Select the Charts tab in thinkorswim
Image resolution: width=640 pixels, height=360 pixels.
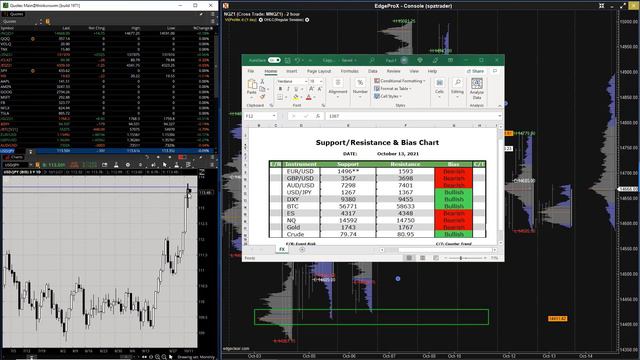[x=15, y=157]
